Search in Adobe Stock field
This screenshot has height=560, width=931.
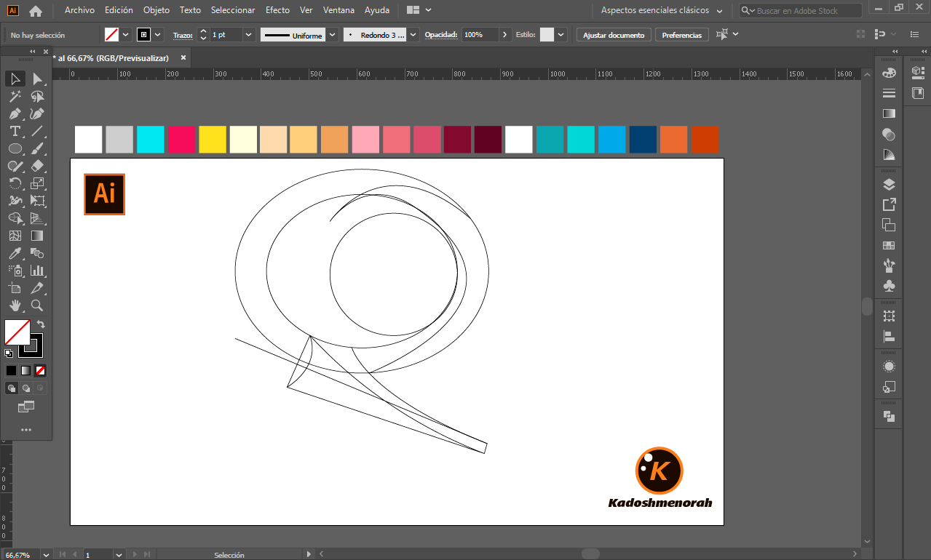[x=801, y=11]
